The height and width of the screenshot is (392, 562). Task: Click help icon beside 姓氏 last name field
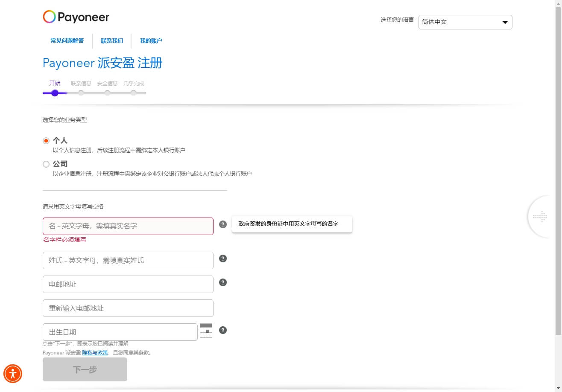point(223,258)
